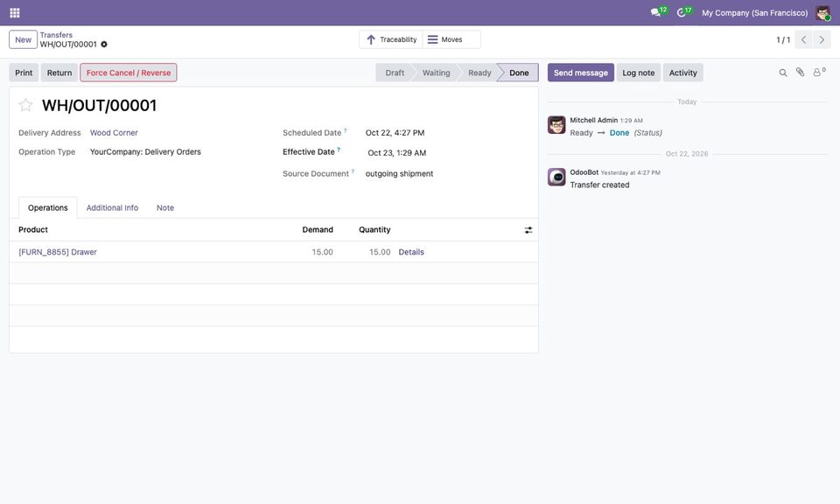Switch to the Note tab
This screenshot has height=504, width=840.
(165, 208)
